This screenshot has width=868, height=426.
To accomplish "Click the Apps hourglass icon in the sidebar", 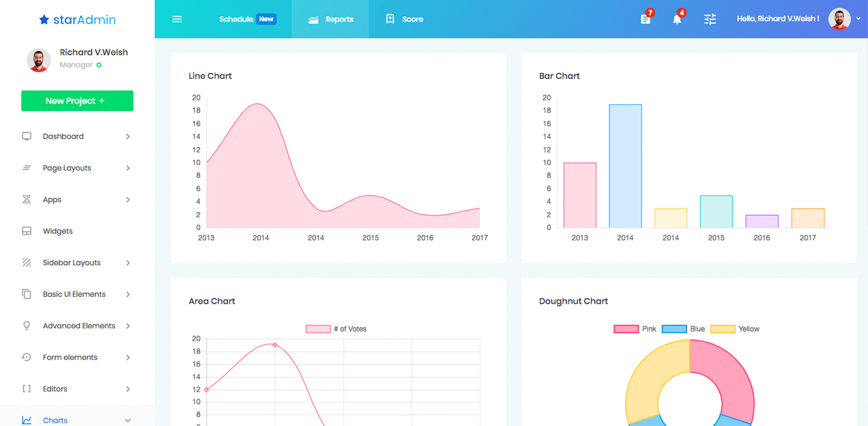I will 27,200.
